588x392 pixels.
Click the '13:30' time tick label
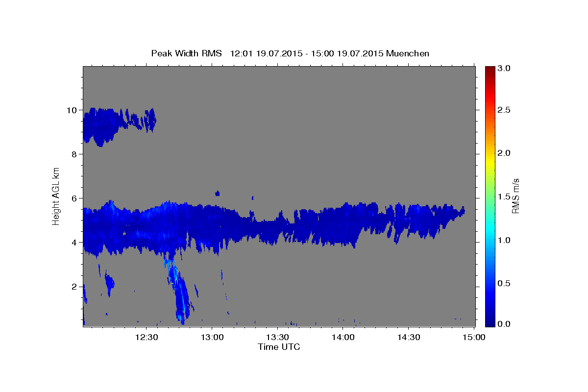point(277,337)
